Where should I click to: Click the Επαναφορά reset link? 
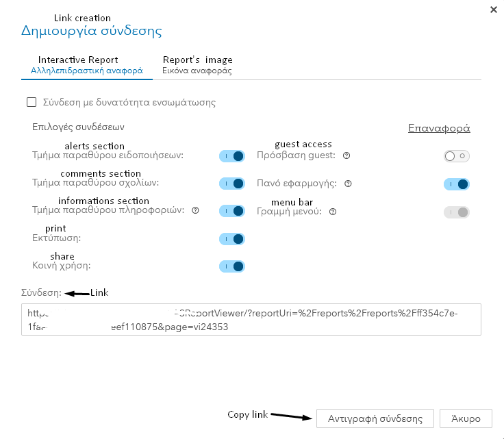coord(439,128)
